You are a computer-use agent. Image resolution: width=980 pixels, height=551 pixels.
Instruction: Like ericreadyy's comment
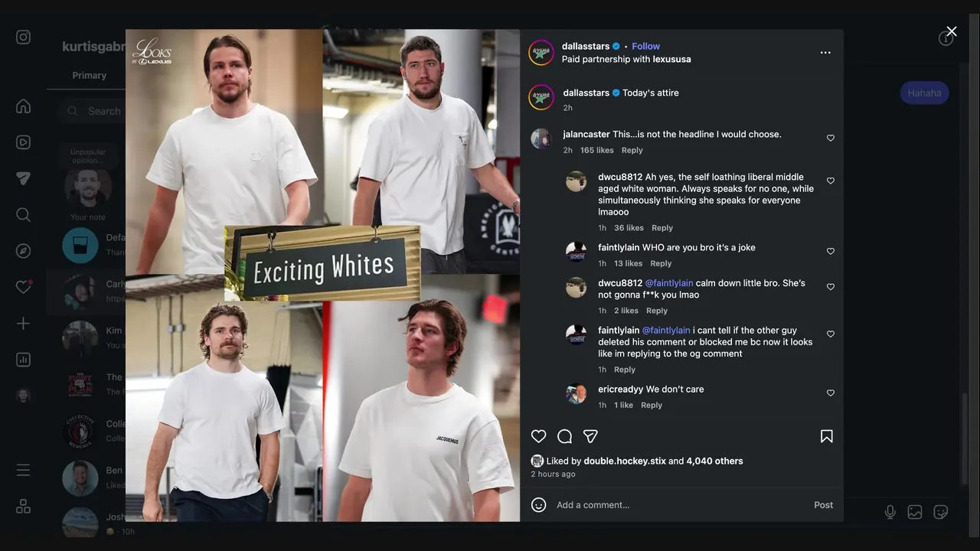[x=831, y=393]
